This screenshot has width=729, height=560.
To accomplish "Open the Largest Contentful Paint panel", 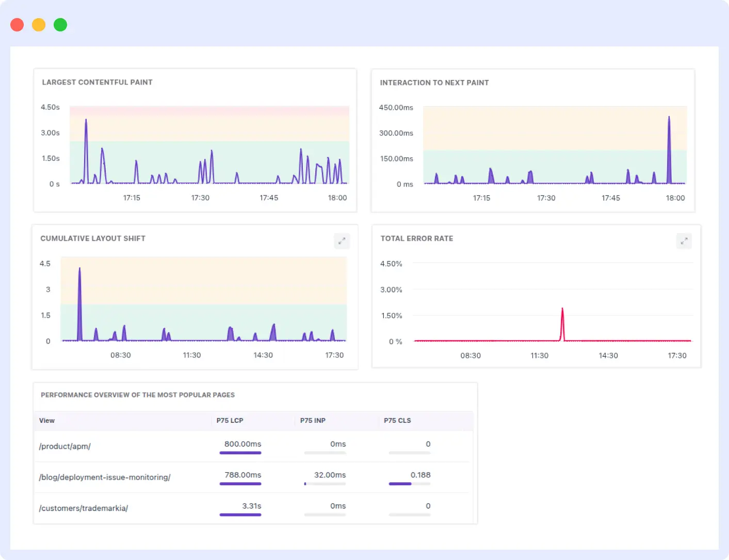I will point(97,82).
